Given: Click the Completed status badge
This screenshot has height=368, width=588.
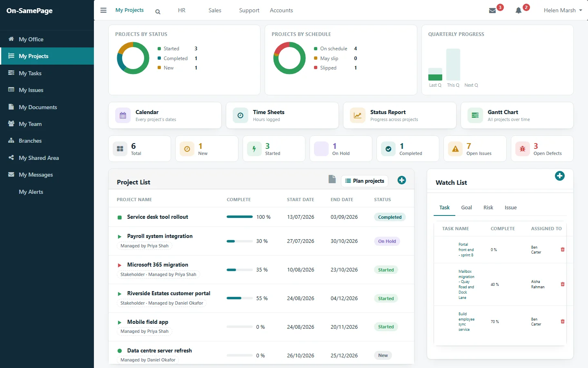Looking at the screenshot, I should tap(390, 217).
